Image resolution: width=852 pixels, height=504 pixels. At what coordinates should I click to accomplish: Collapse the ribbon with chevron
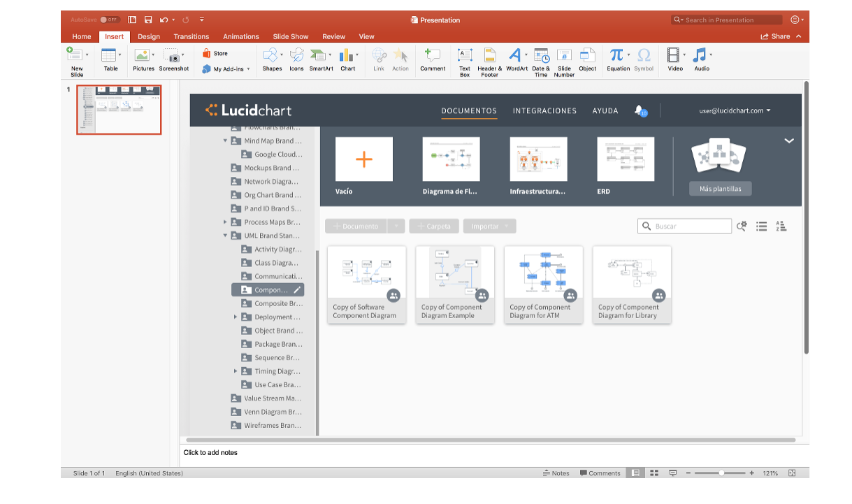tap(799, 36)
